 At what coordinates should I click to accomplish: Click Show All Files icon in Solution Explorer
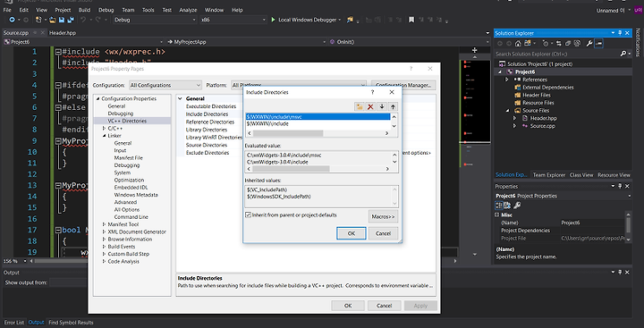click(x=577, y=44)
